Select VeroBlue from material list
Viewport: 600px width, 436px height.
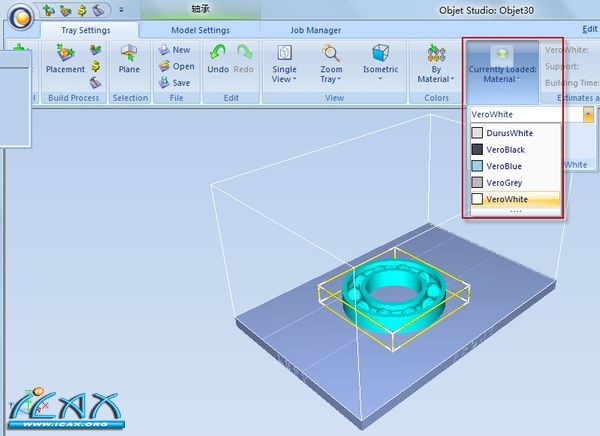pyautogui.click(x=515, y=166)
